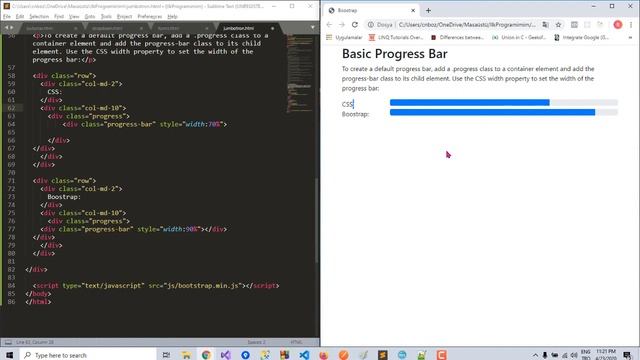The width and height of the screenshot is (640, 360).
Task: Go forward in Chrome browser
Action: pyautogui.click(x=342, y=24)
